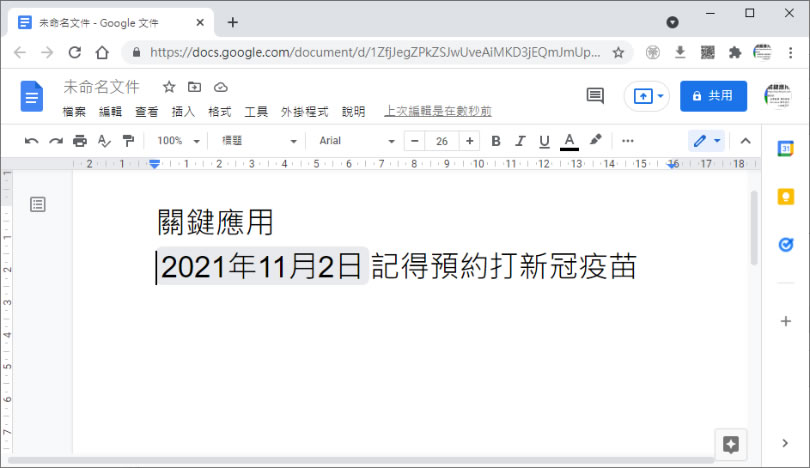Open the 外掛程式 menu
Viewport: 810px width, 468px height.
click(304, 112)
